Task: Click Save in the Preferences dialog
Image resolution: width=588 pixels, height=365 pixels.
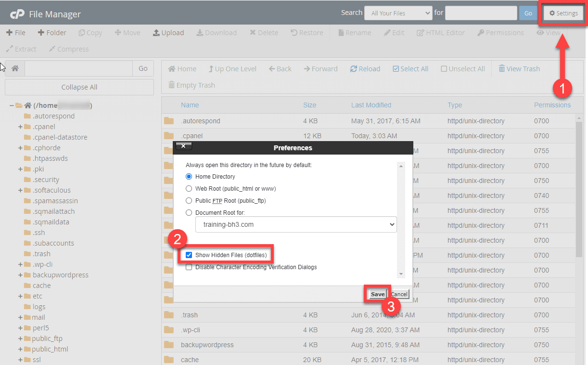Action: pos(378,294)
